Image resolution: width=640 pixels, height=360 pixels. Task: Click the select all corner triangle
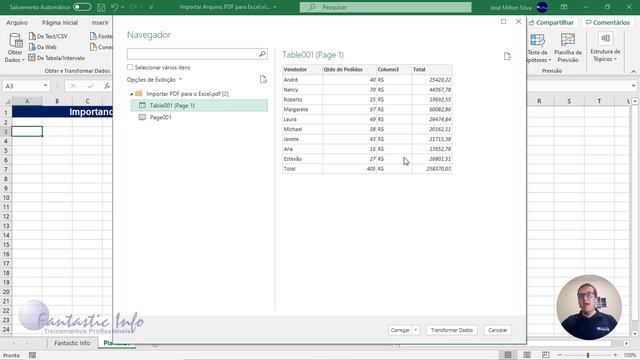7,101
